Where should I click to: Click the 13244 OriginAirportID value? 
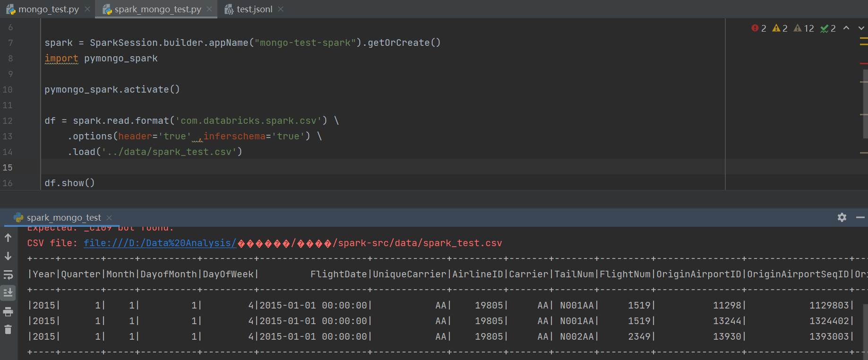[x=727, y=321]
